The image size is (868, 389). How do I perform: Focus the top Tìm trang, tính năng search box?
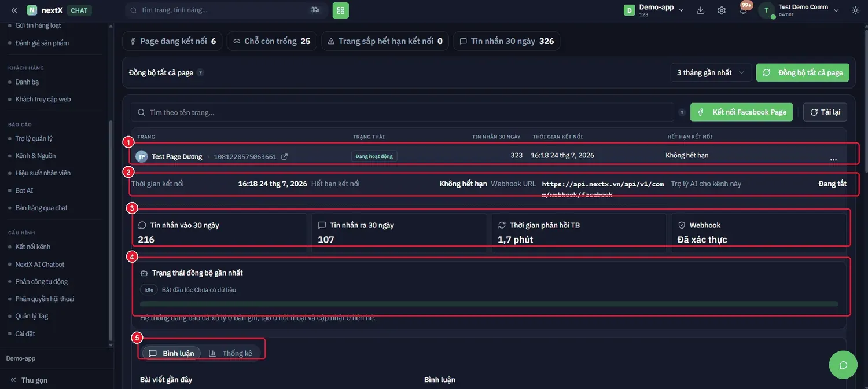point(226,10)
